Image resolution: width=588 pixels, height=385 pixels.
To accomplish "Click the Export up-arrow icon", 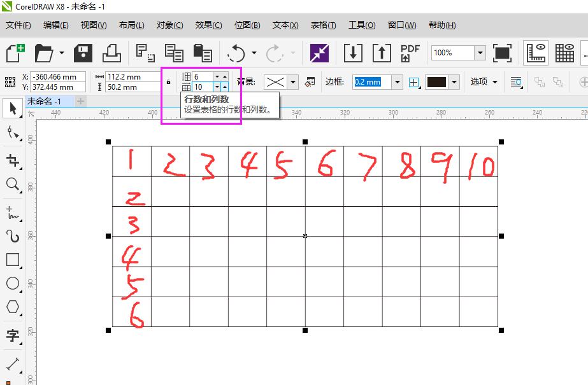I will 382,53.
